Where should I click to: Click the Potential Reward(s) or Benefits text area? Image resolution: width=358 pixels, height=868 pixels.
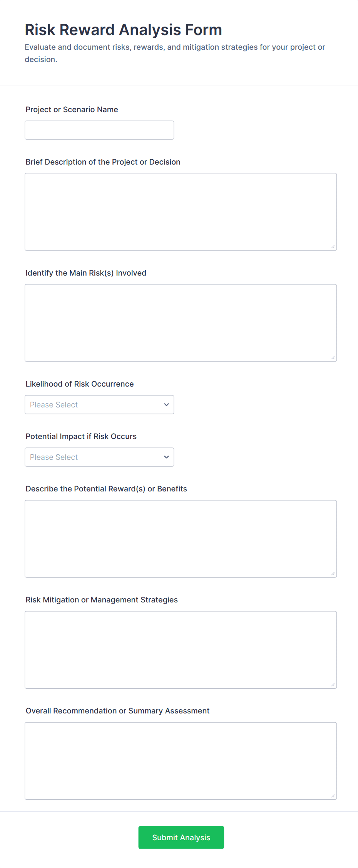[x=181, y=538]
